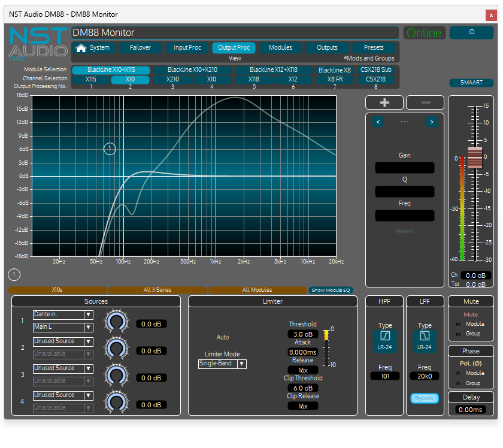503x448 pixels.
Task: Select the All X Series group bar
Action: pos(157,290)
